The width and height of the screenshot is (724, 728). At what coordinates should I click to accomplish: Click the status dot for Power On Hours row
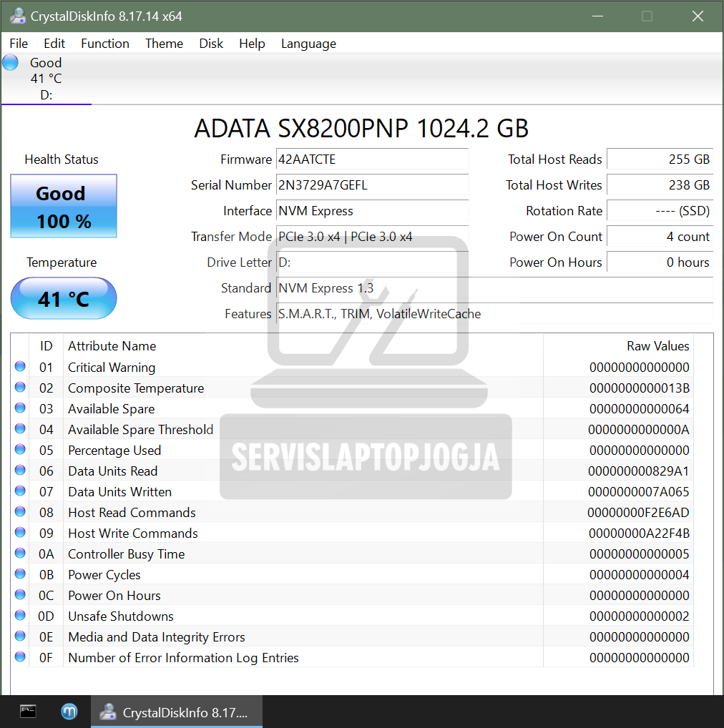tap(20, 594)
